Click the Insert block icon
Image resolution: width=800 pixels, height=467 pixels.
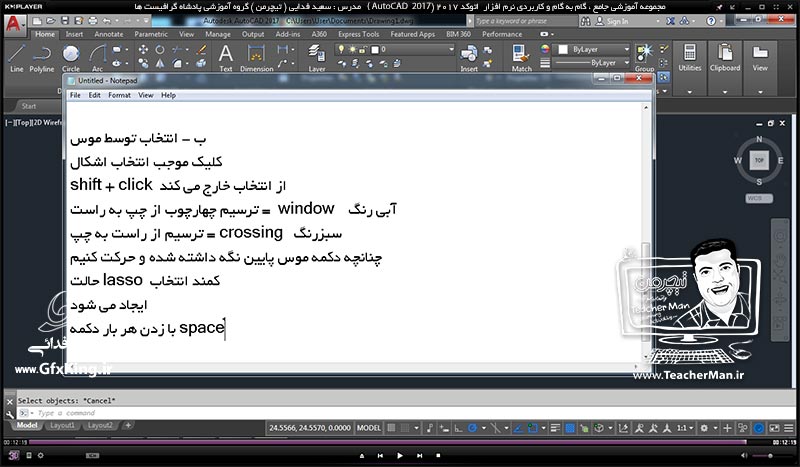468,58
